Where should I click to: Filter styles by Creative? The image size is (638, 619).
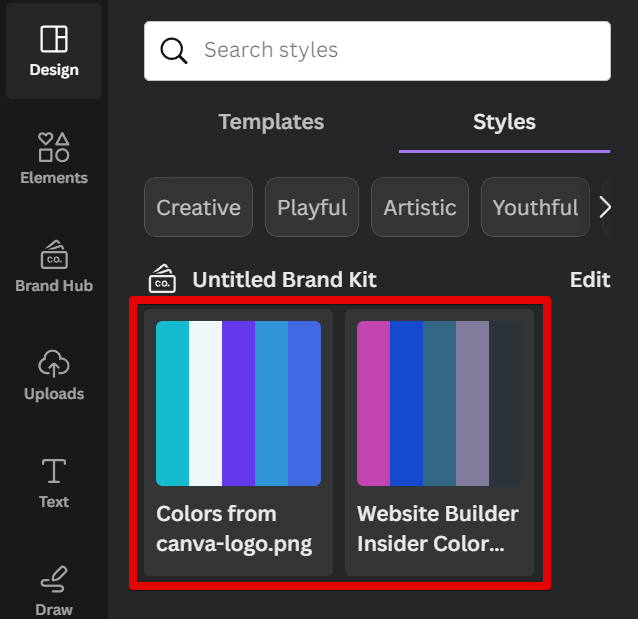tap(199, 208)
